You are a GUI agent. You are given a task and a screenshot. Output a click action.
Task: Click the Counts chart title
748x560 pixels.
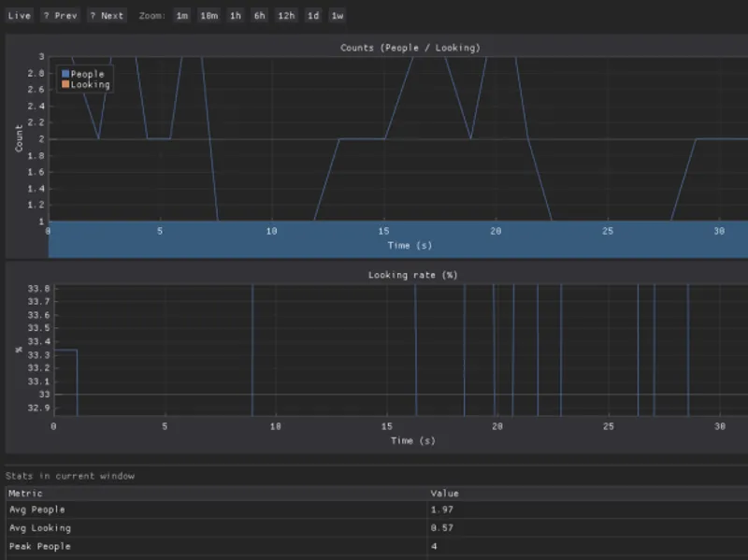tap(410, 48)
